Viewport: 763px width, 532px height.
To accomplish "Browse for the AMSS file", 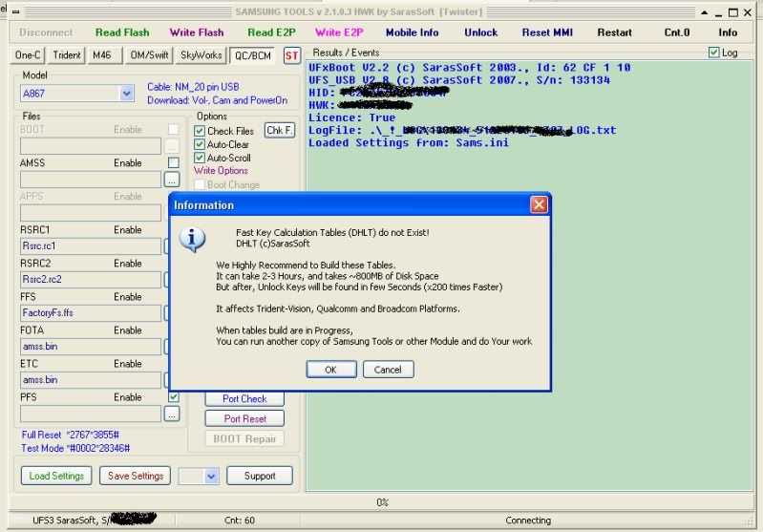I will tap(172, 180).
